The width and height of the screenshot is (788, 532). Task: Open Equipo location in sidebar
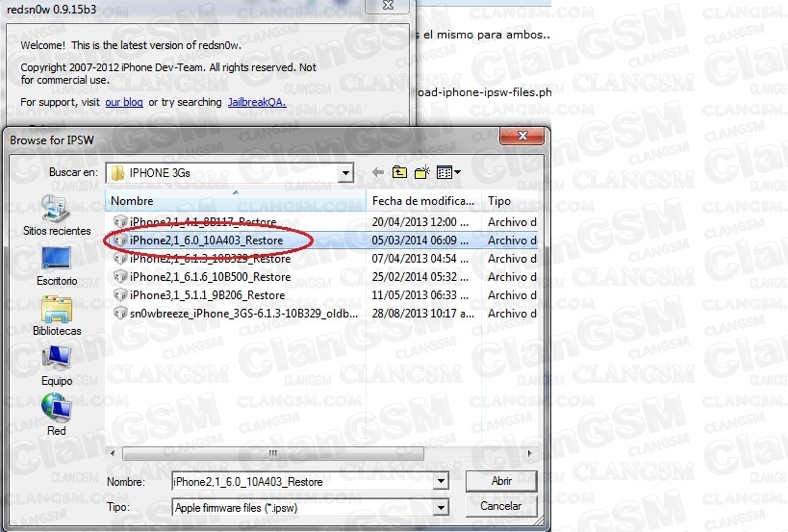coord(57,367)
